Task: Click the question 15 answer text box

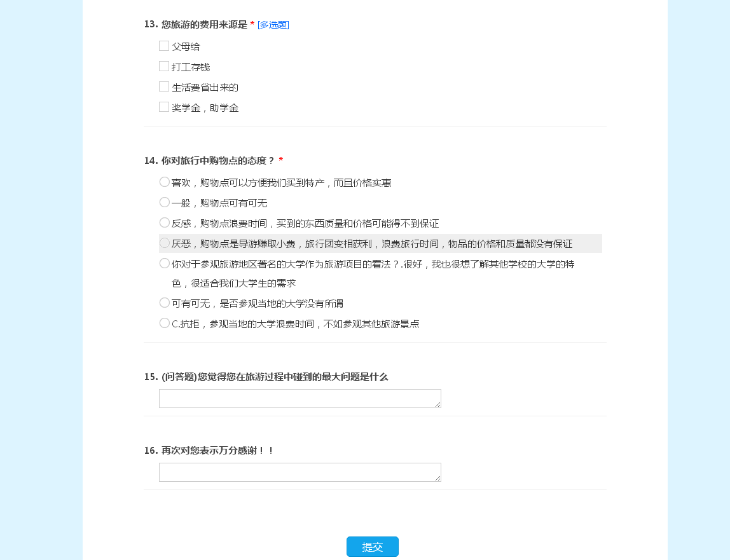Action: click(300, 399)
